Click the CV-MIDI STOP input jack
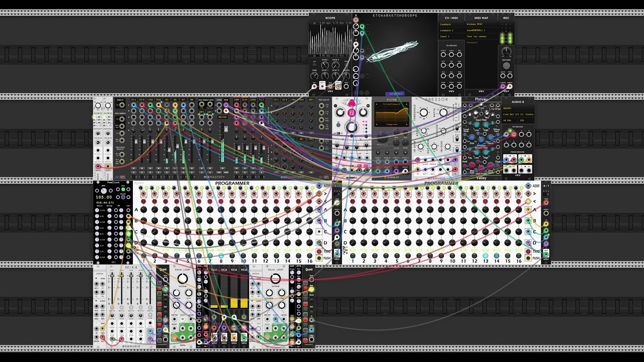 click(451, 86)
